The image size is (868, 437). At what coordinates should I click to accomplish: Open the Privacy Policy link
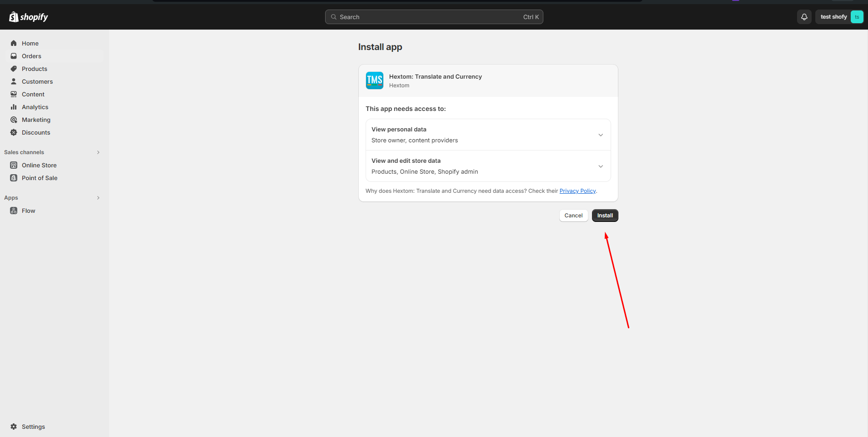click(577, 191)
